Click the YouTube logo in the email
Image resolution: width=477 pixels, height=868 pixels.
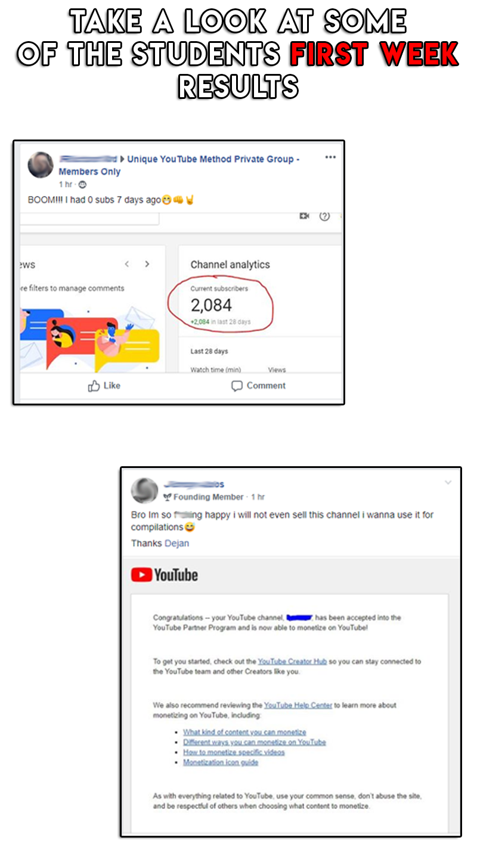(164, 575)
